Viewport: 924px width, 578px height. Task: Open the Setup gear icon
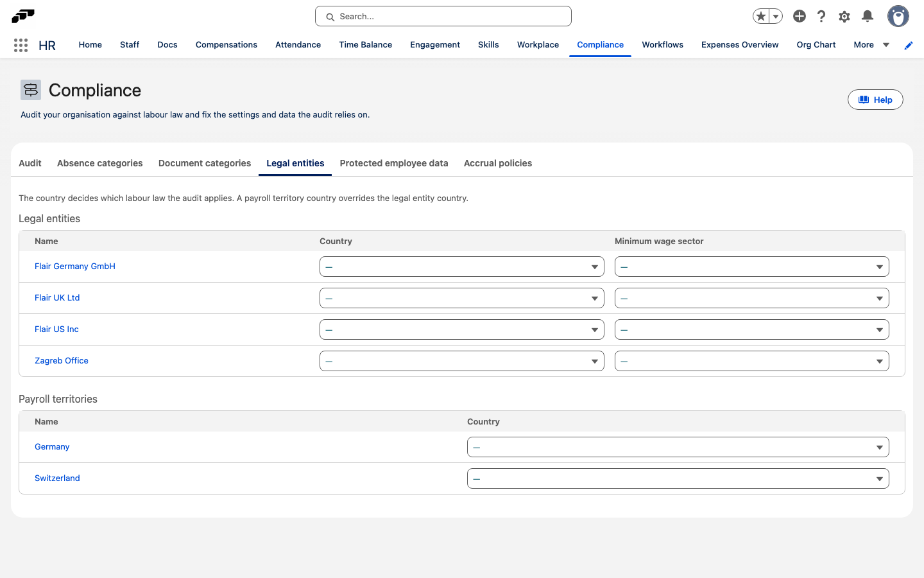(844, 16)
